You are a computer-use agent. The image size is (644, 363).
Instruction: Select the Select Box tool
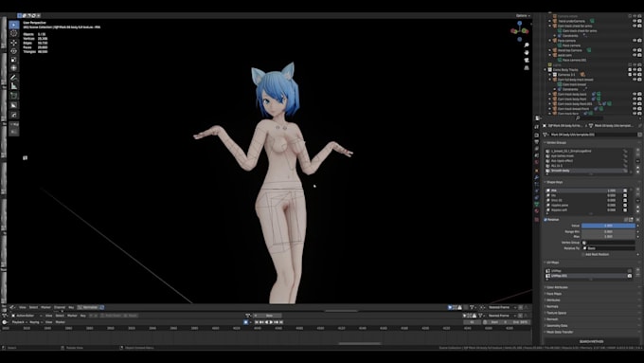(13, 25)
